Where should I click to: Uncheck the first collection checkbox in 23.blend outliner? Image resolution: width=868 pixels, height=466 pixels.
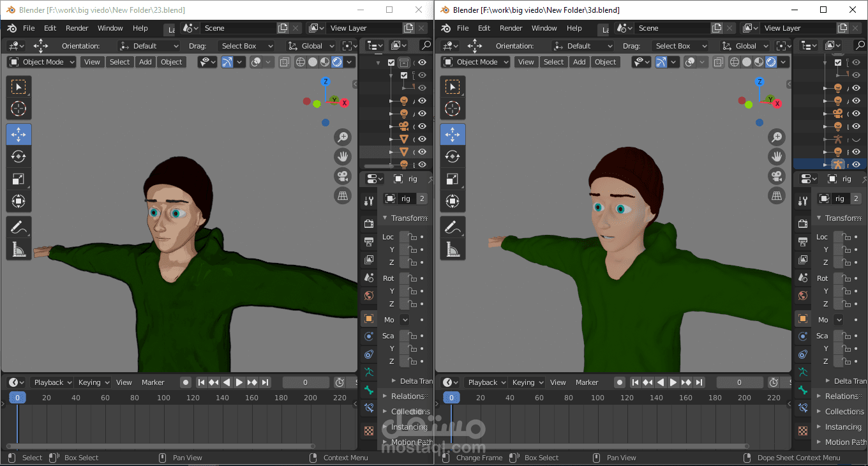pos(391,63)
